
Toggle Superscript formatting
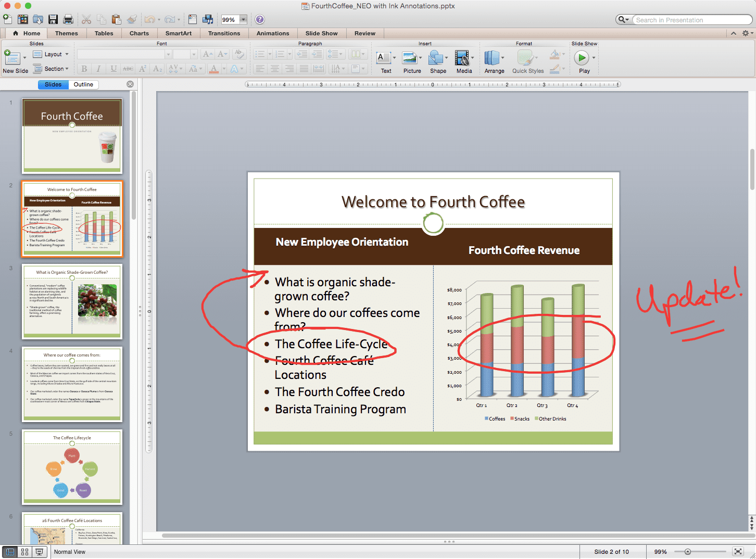point(143,69)
